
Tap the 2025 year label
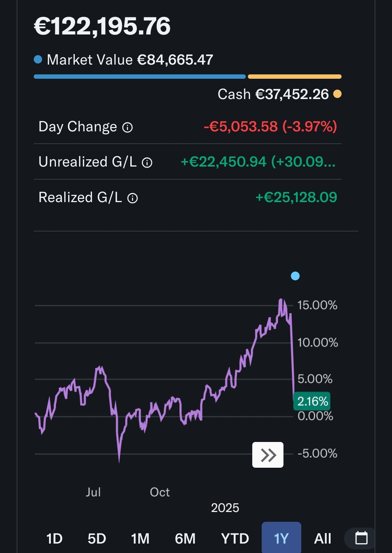pos(225,508)
